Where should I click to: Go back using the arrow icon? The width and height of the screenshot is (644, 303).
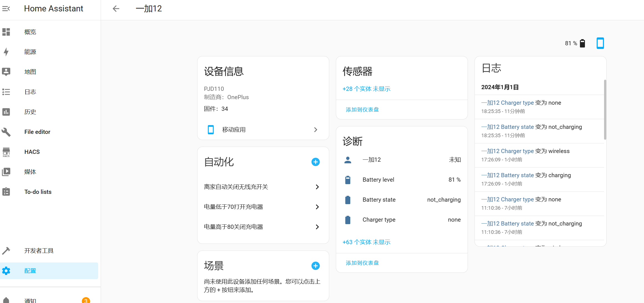click(116, 9)
